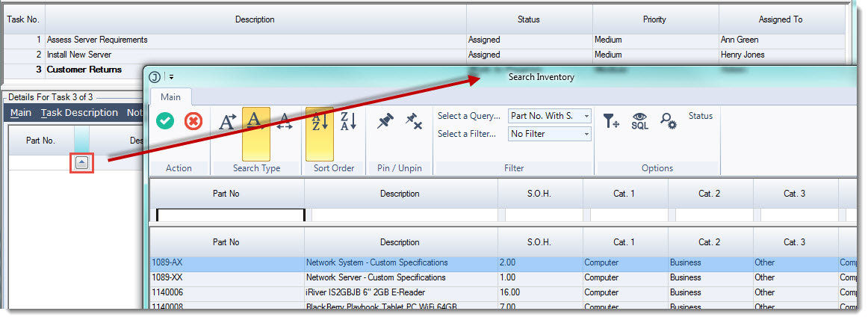This screenshot has width=868, height=320.
Task: Click the Cat. 3 search filter field
Action: pos(799,215)
